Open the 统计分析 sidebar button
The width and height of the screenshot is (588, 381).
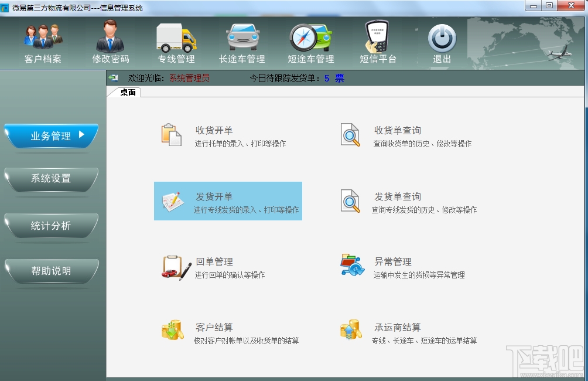[x=52, y=226]
